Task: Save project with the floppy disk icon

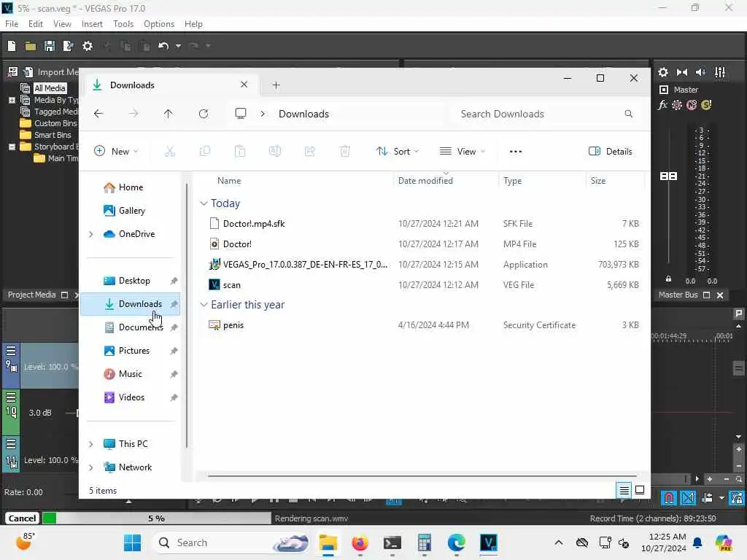Action: coord(49,46)
